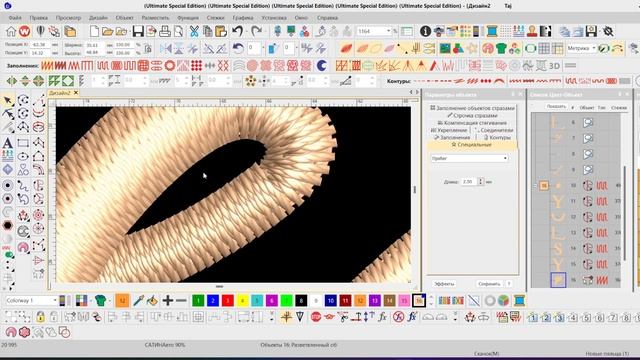Open the Файл menu
This screenshot has width=640, height=360.
(x=15, y=18)
